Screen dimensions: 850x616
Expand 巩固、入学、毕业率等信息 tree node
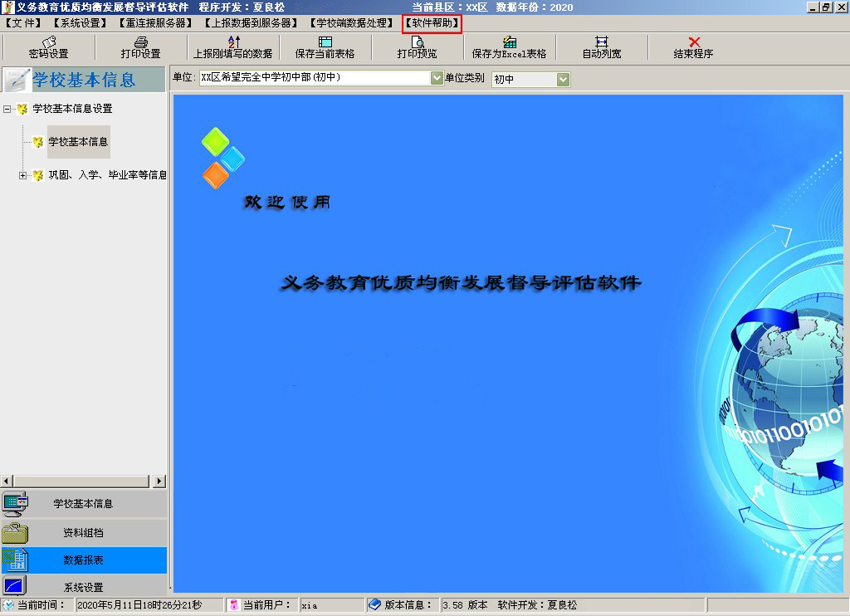pos(22,175)
